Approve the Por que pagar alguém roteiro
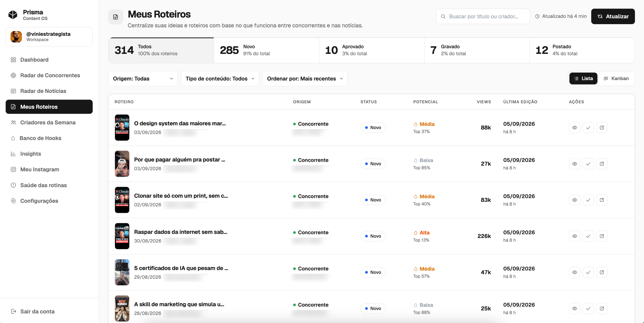 click(x=588, y=164)
